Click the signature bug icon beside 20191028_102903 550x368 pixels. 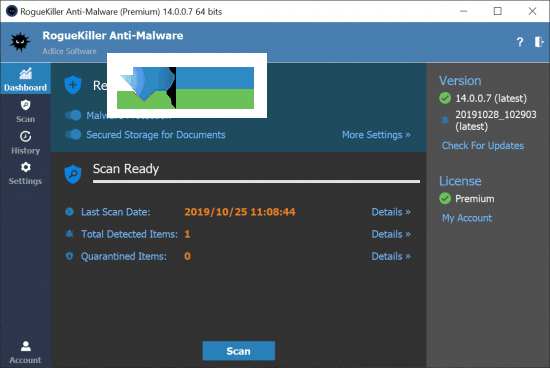click(445, 120)
